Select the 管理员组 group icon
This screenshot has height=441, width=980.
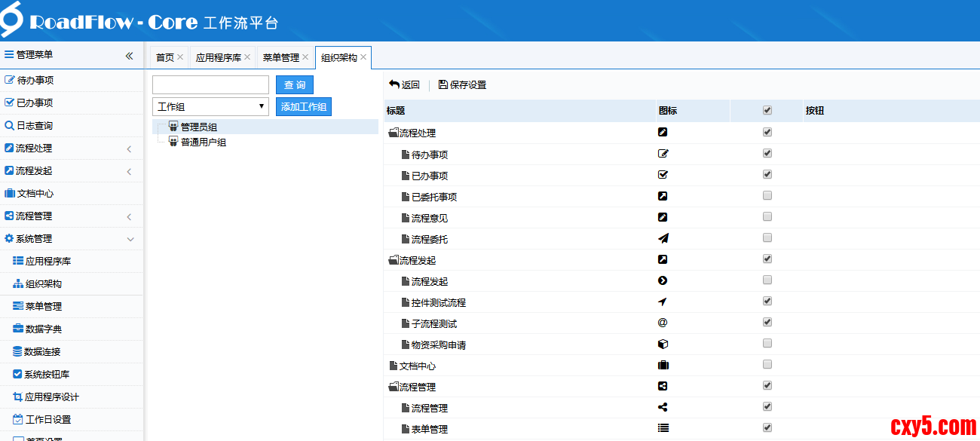173,127
